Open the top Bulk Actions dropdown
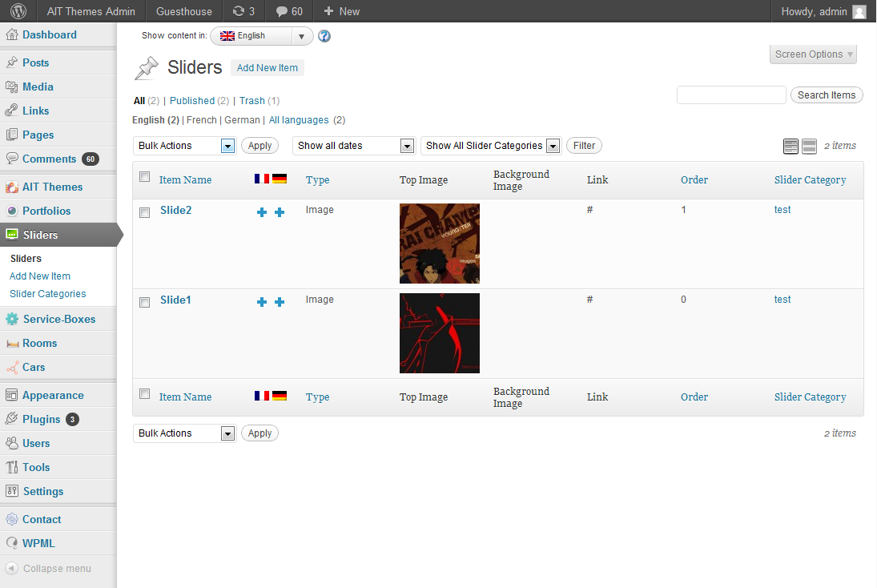The width and height of the screenshot is (877, 588). coord(184,146)
